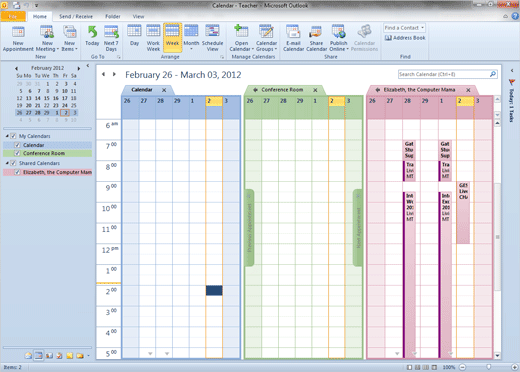This screenshot has height=372, width=520.
Task: Close the Conference Room calendar tab
Action: 315,90
